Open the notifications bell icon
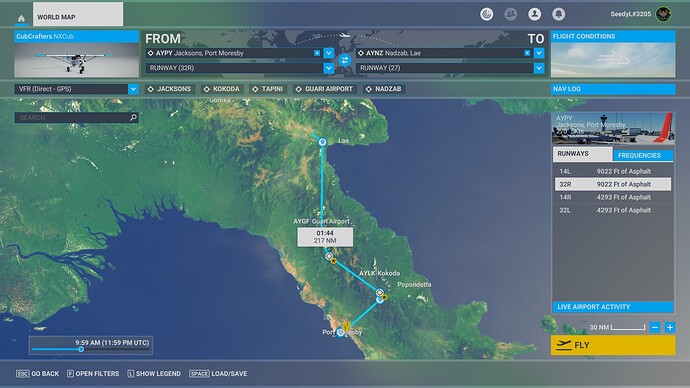 (558, 14)
